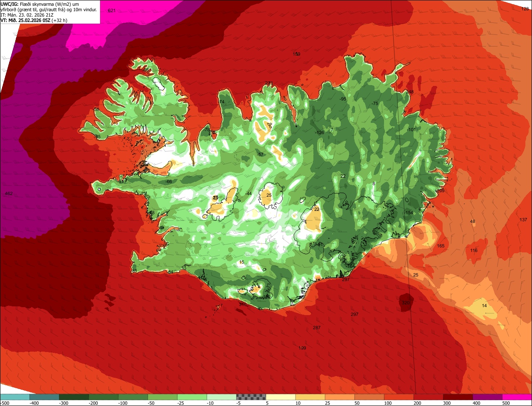
Task: Click the 400 to 500 purple legend swatch
Action: coord(487,397)
